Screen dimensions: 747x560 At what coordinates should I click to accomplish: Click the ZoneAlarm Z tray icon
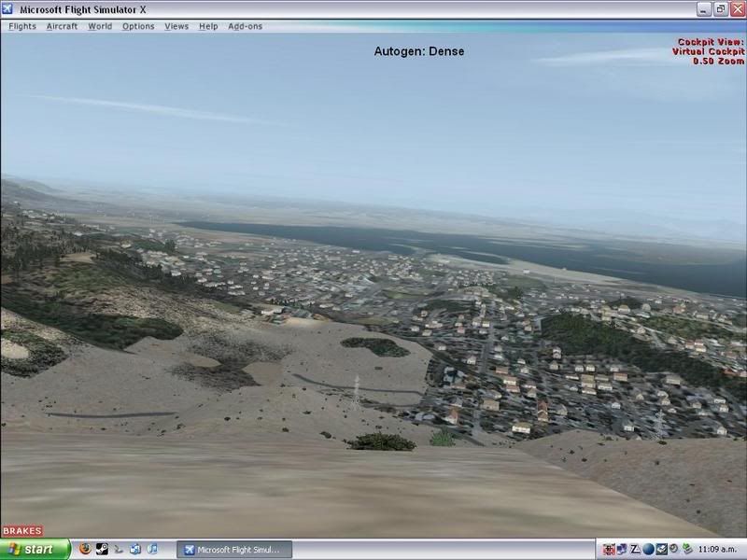click(x=635, y=550)
